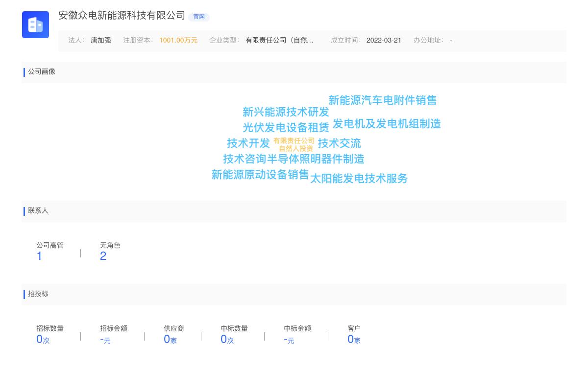Image resolution: width=588 pixels, height=368 pixels.
Task: Click company type 有限责任公司（自然…
Action: pyautogui.click(x=279, y=41)
